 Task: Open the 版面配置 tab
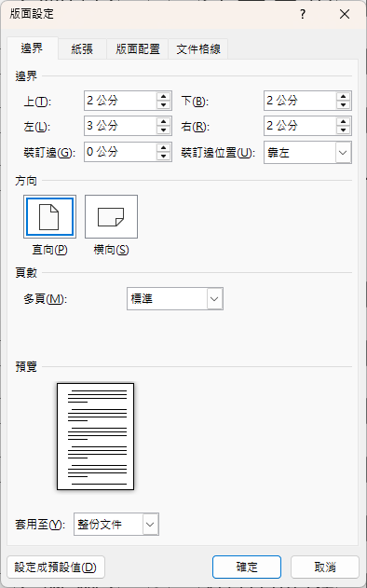click(x=138, y=49)
